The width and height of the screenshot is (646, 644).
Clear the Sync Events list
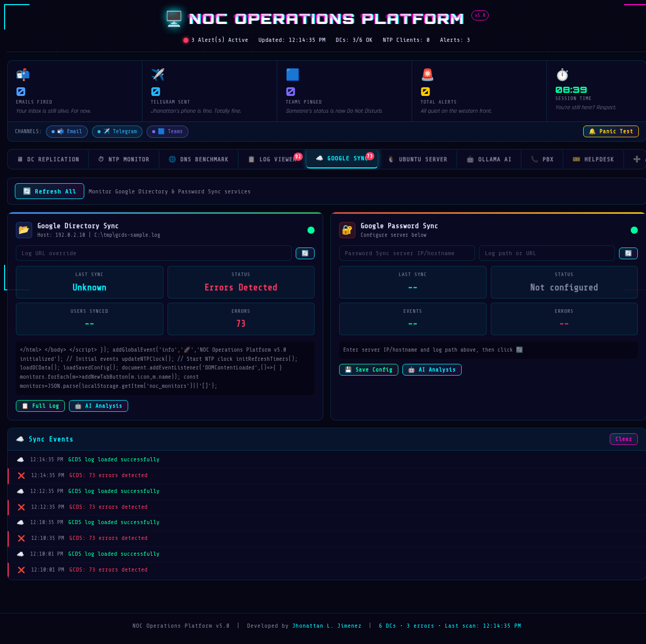(x=624, y=439)
